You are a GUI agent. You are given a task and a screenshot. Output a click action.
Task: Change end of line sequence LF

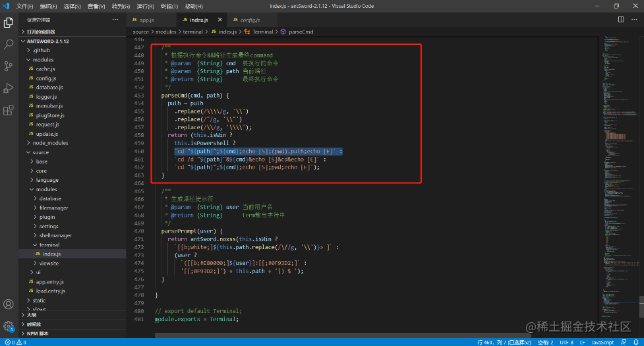[x=583, y=342]
